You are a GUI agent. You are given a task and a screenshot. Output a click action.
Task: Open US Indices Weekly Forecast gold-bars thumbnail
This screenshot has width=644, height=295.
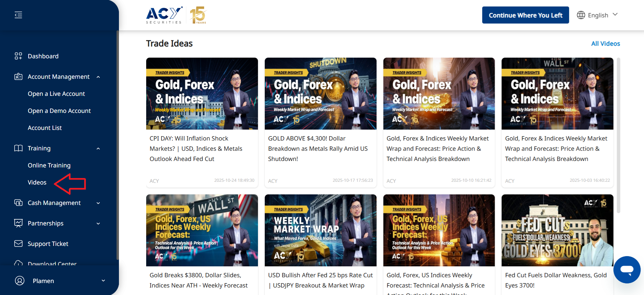click(x=439, y=230)
